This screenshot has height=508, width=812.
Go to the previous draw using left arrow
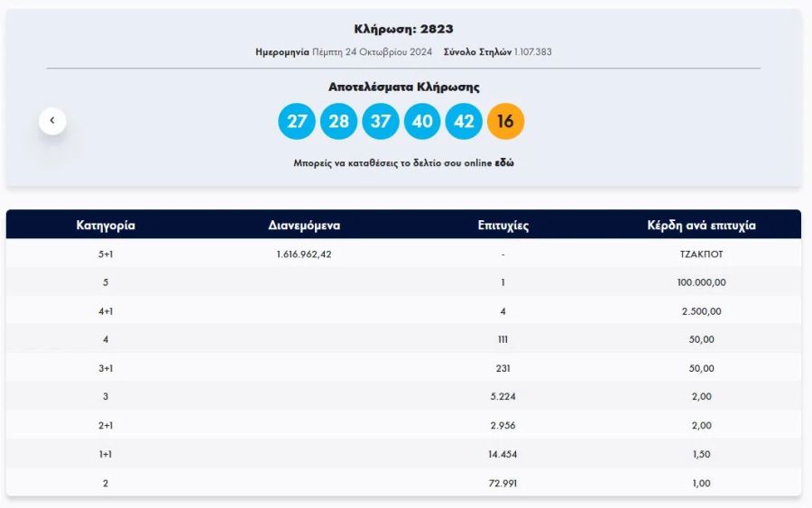(52, 121)
